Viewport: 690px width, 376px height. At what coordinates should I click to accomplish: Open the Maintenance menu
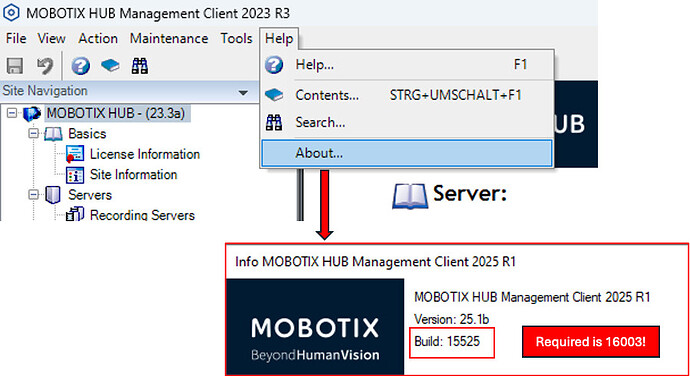click(x=169, y=39)
